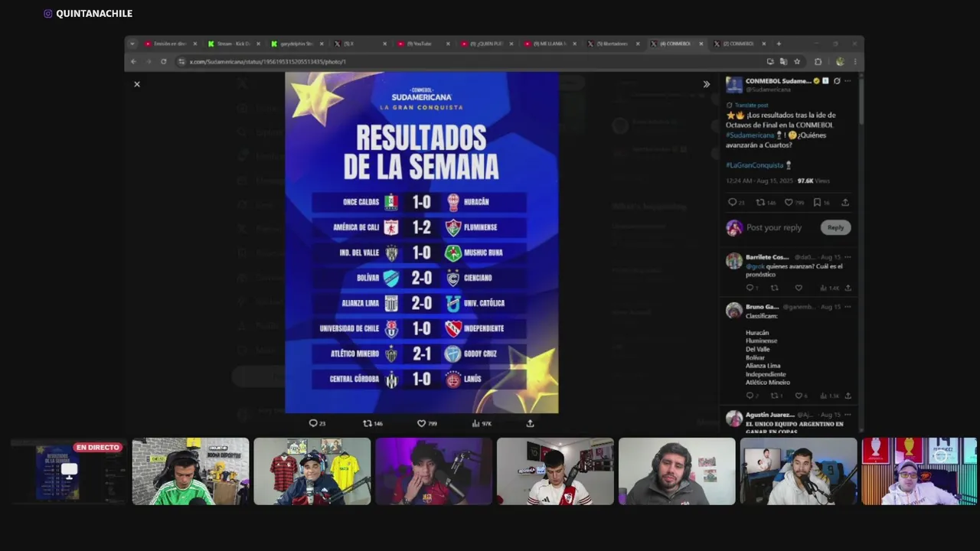
Task: Like Bruno Ga's reply
Action: [x=798, y=396]
